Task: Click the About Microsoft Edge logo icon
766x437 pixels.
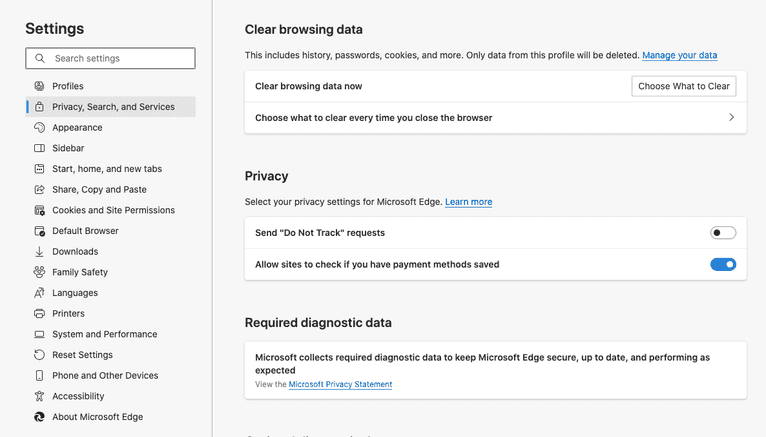Action: (x=39, y=417)
